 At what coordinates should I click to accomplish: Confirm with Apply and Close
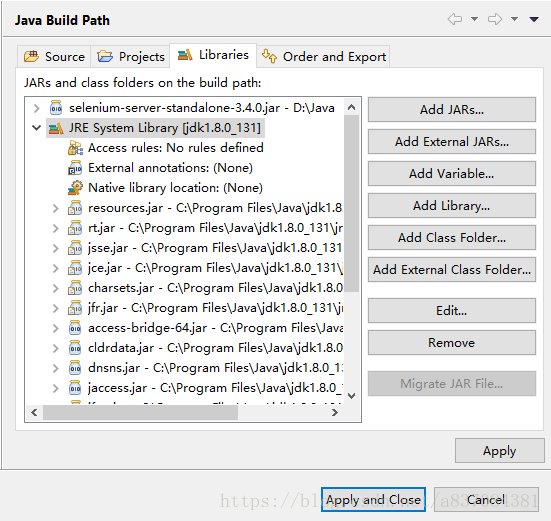point(373,500)
